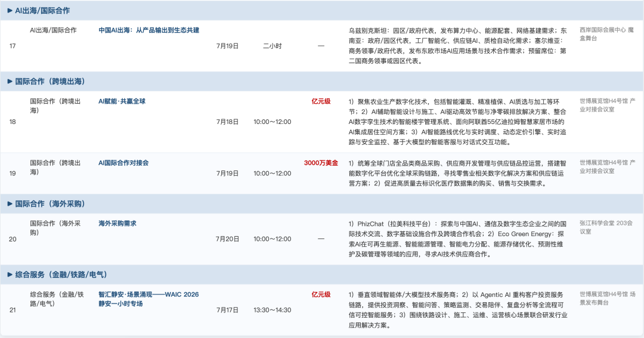The image size is (644, 338).
Task: Click the 国际合作（跨境出海）category cell in row 19
Action: [x=55, y=167]
